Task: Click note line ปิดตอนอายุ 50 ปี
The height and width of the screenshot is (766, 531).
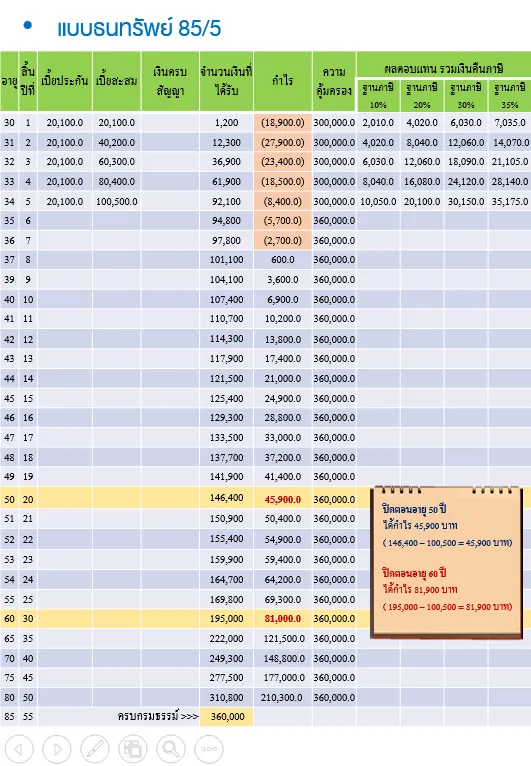Action: coord(414,509)
